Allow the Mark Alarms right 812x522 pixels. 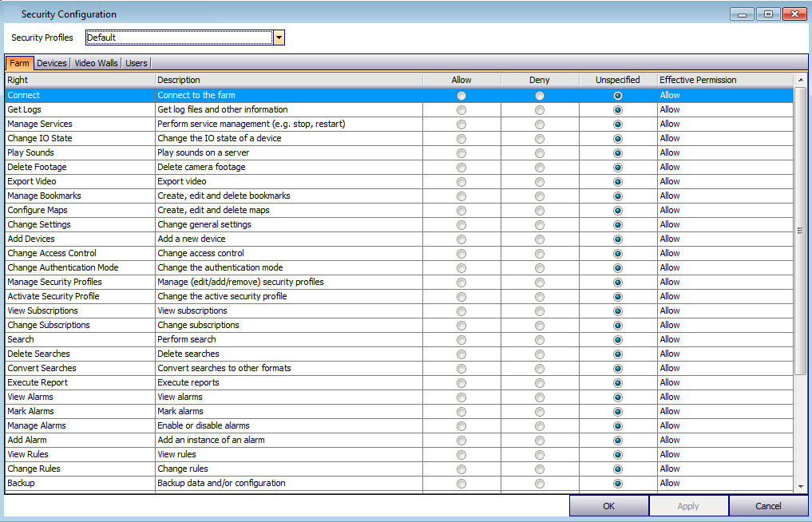[x=461, y=412]
